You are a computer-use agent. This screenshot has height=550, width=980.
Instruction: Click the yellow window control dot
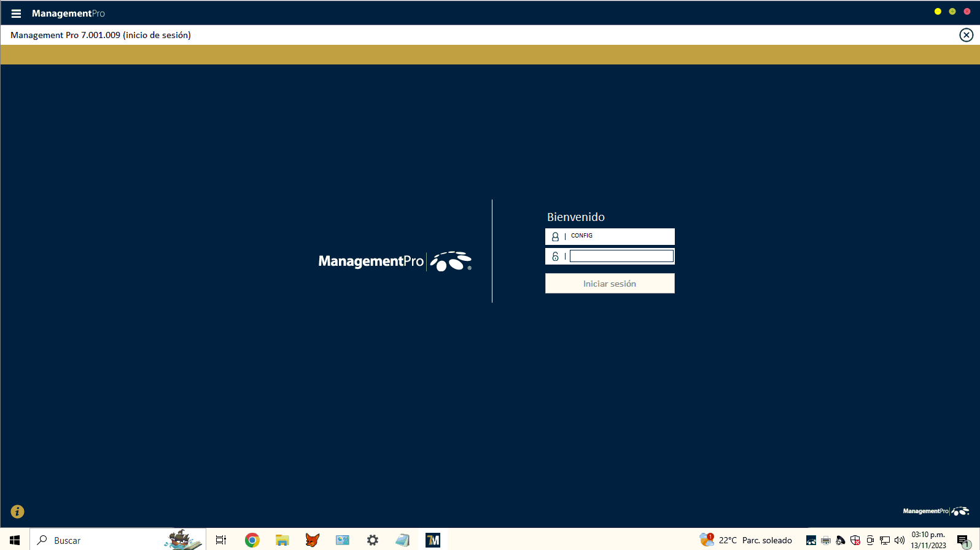[938, 12]
